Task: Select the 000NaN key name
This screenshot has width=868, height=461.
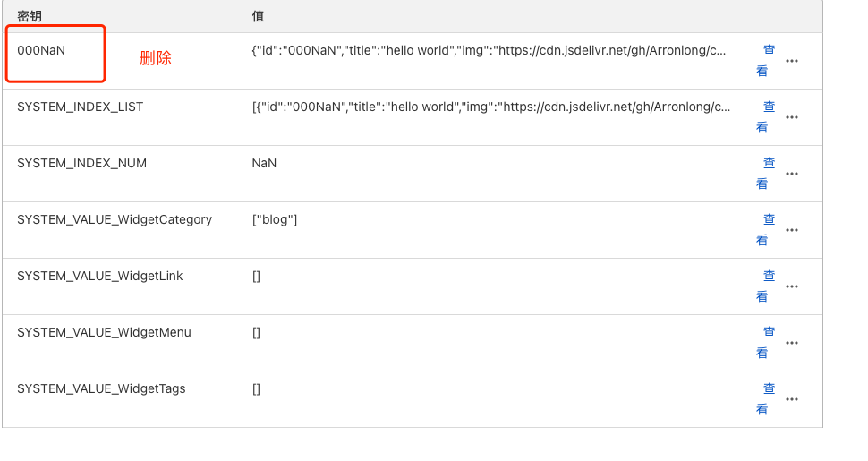Action: [x=41, y=51]
